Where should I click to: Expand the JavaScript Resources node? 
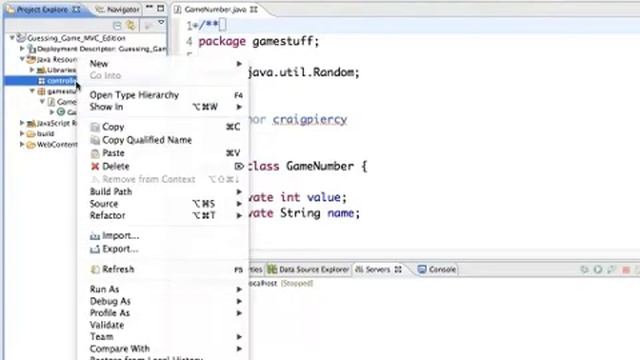(x=22, y=122)
